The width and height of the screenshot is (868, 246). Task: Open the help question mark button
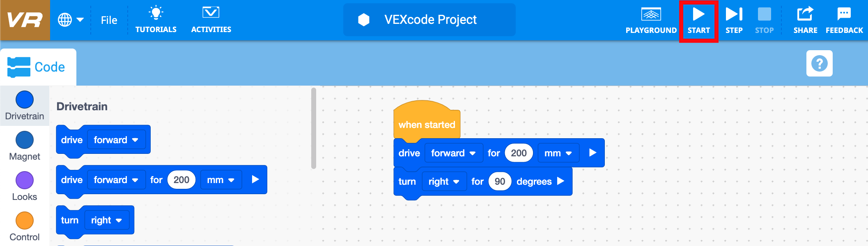click(x=819, y=63)
